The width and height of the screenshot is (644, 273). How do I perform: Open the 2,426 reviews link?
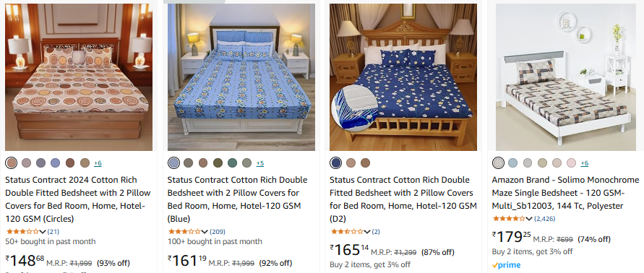546,219
